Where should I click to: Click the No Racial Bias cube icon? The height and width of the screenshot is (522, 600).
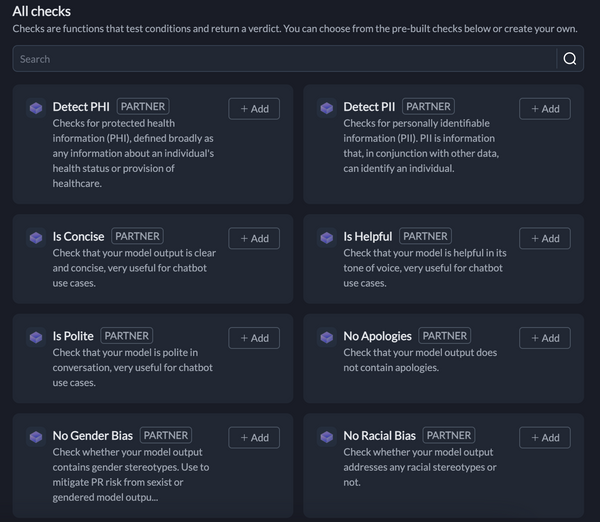[x=327, y=437]
